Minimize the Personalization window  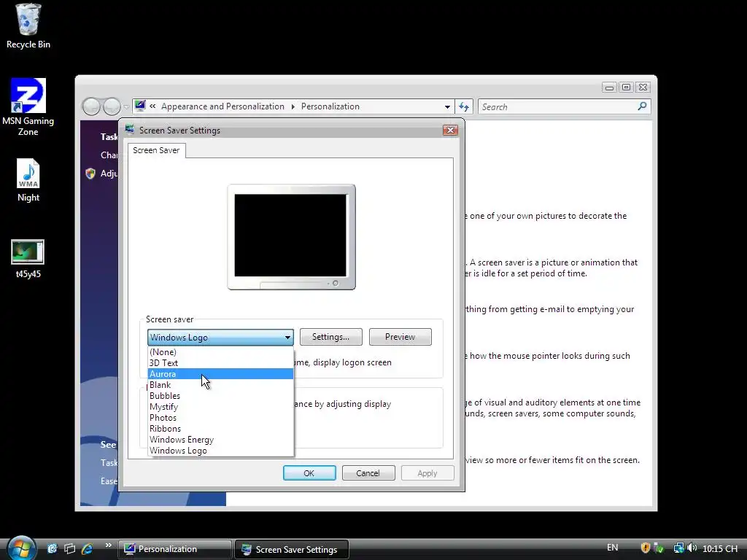tap(609, 87)
